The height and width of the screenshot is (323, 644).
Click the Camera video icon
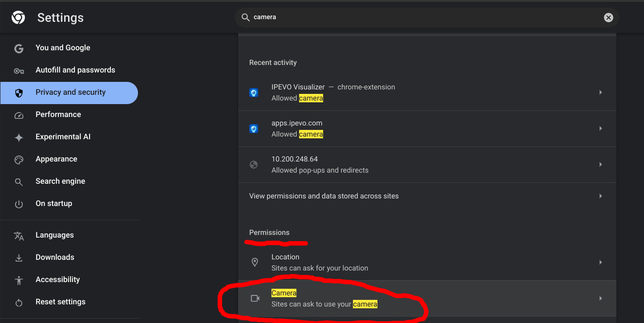(x=255, y=299)
